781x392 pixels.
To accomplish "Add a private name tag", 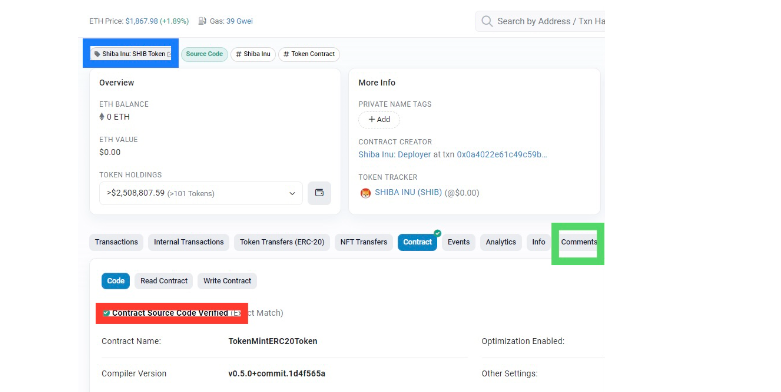I will coord(379,120).
